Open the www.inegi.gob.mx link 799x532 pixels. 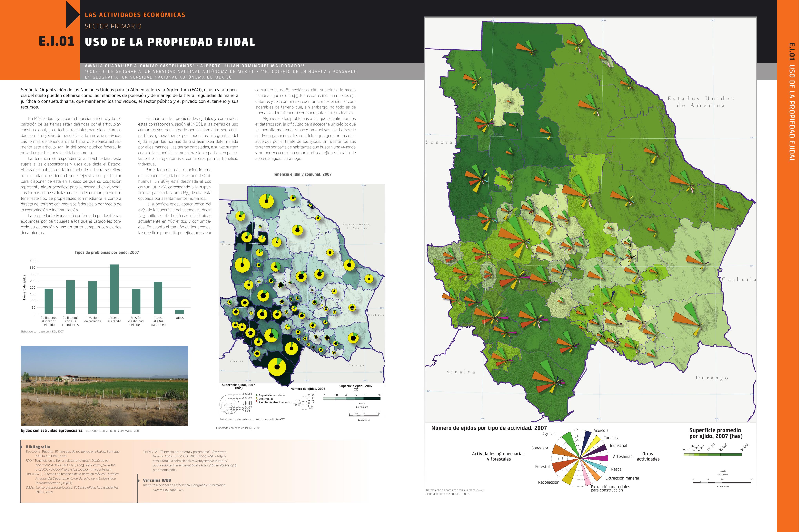[x=168, y=490]
